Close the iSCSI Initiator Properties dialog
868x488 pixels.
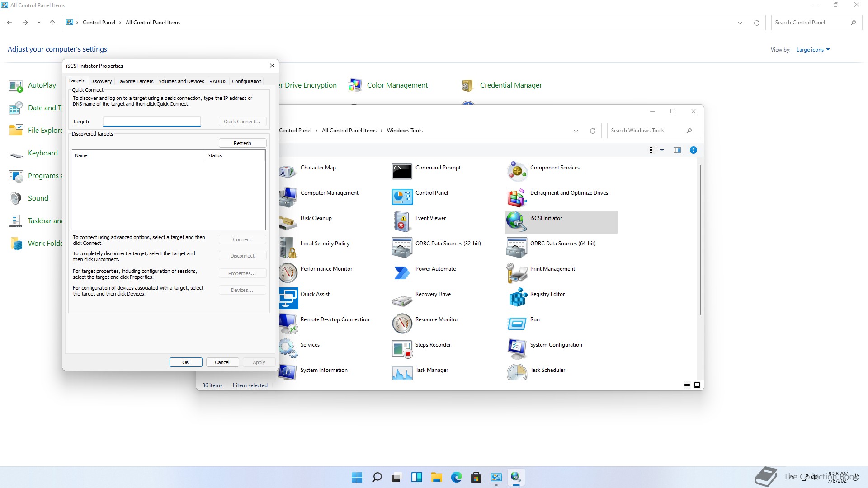[x=272, y=66]
